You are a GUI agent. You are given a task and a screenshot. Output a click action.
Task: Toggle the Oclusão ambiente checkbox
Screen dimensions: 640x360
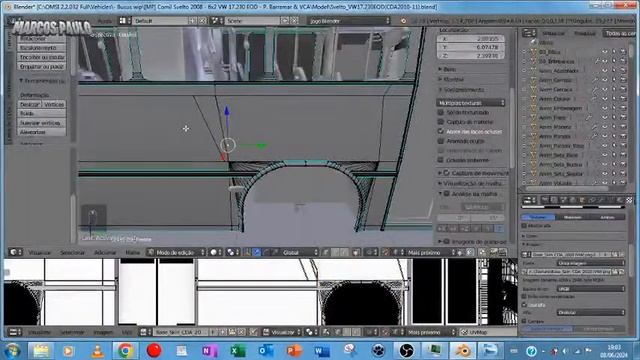pos(441,160)
